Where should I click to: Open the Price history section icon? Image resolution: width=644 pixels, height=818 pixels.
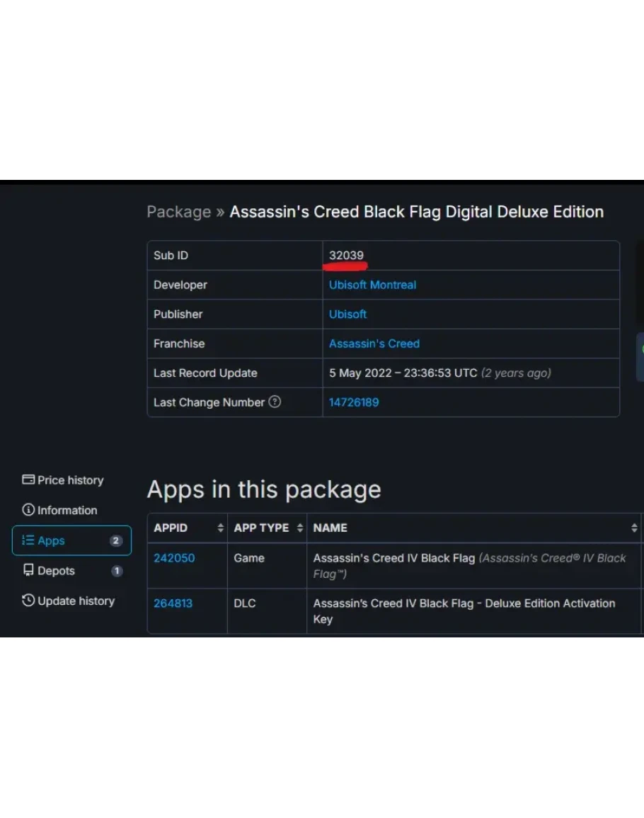28,480
